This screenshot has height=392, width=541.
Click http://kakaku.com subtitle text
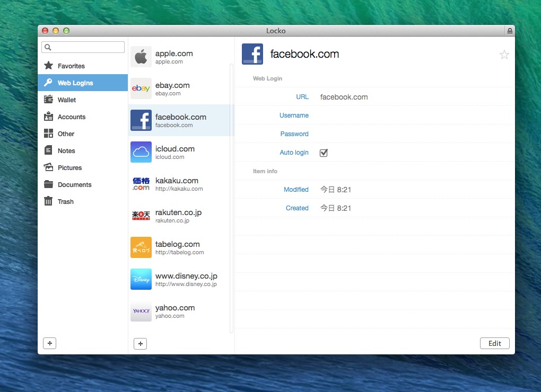point(179,189)
